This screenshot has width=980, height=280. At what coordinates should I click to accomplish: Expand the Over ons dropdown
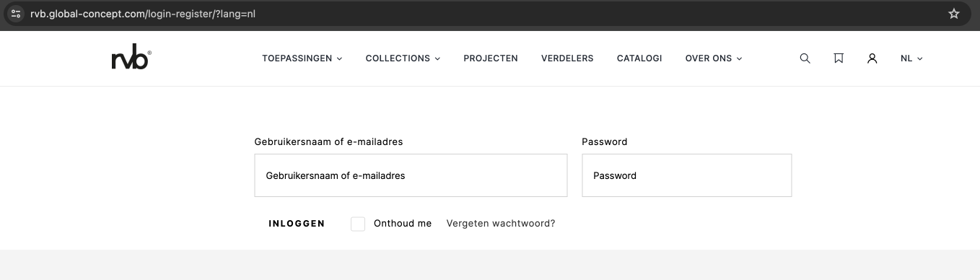pyautogui.click(x=714, y=58)
